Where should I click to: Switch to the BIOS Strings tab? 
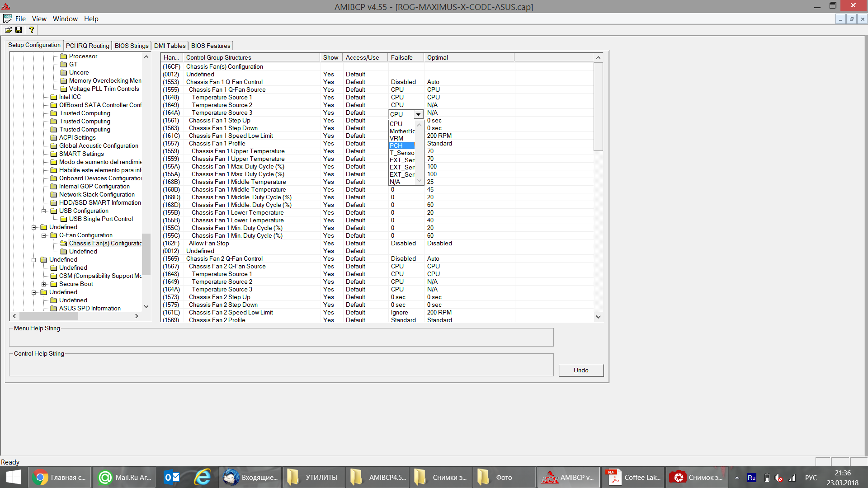(131, 46)
